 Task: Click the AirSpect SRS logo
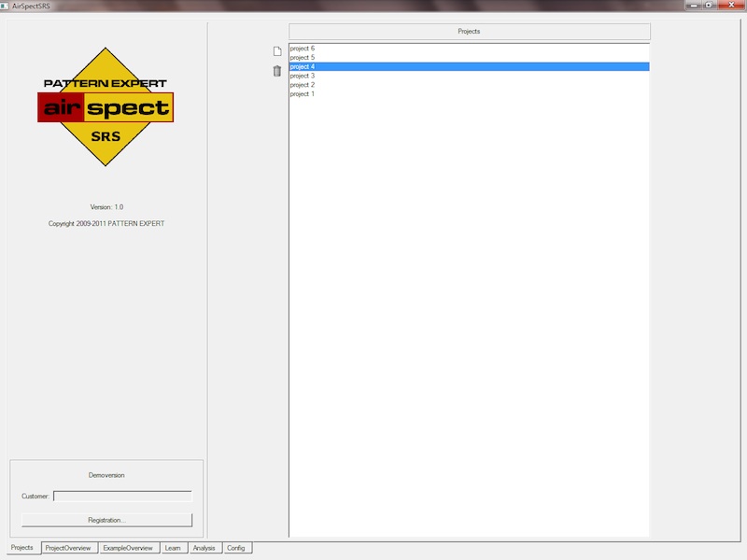point(106,107)
